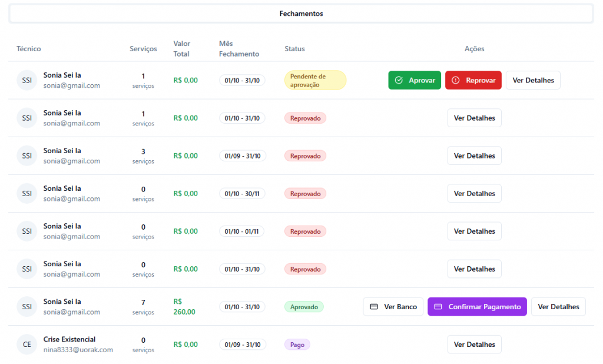Click the purple Pago status badge
This screenshot has height=364, width=603.
pos(297,345)
